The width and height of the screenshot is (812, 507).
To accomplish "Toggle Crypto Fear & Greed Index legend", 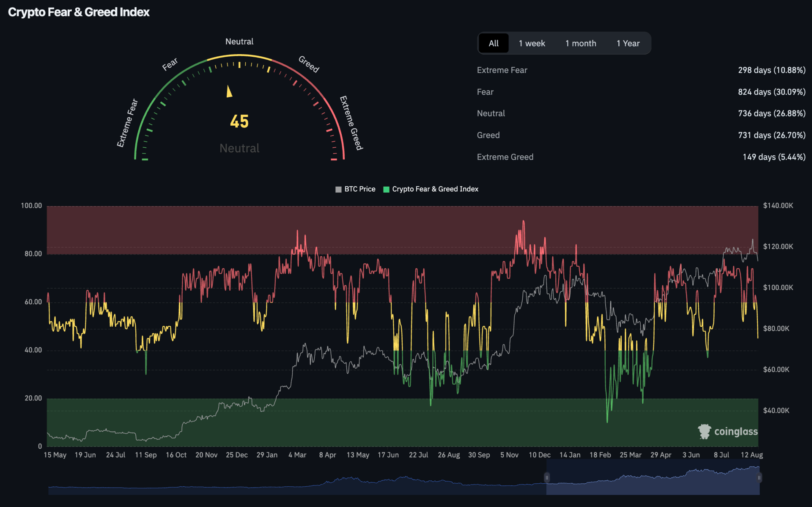I will [435, 189].
